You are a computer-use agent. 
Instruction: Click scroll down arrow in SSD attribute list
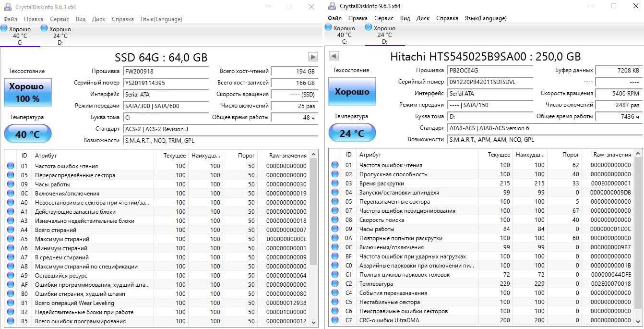pos(314,322)
